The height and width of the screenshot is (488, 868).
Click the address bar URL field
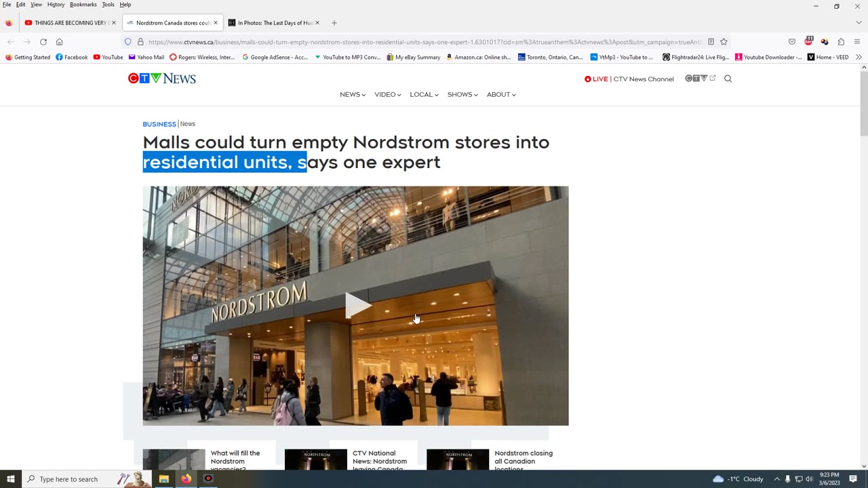click(425, 41)
